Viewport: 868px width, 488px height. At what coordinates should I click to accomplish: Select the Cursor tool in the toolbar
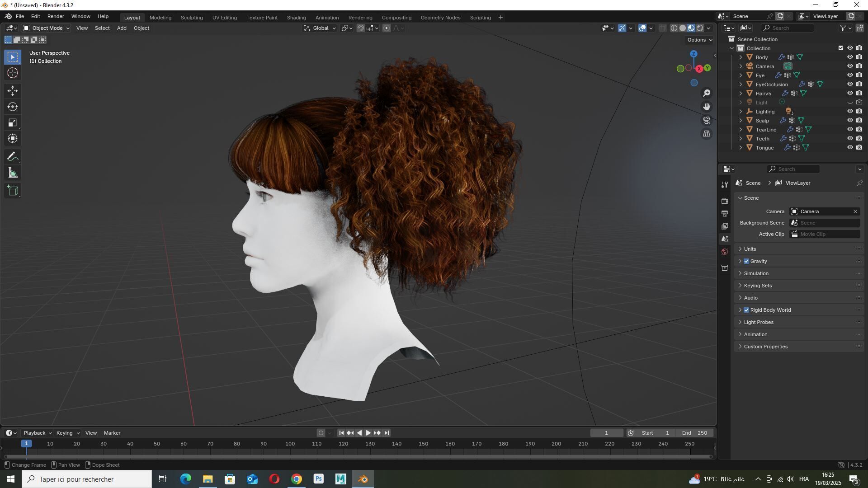13,73
